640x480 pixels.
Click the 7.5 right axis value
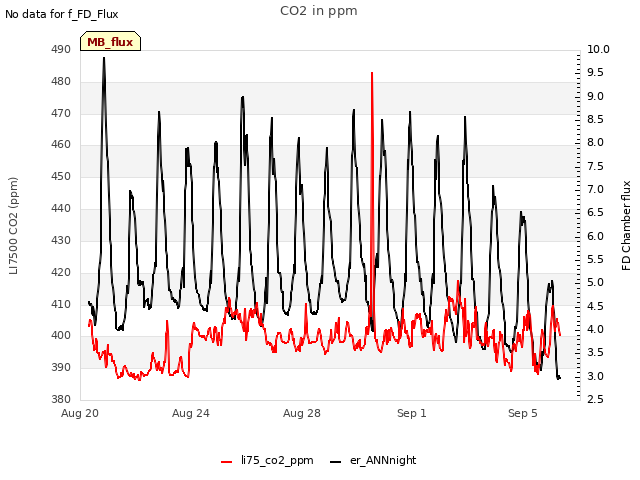pyautogui.click(x=595, y=166)
